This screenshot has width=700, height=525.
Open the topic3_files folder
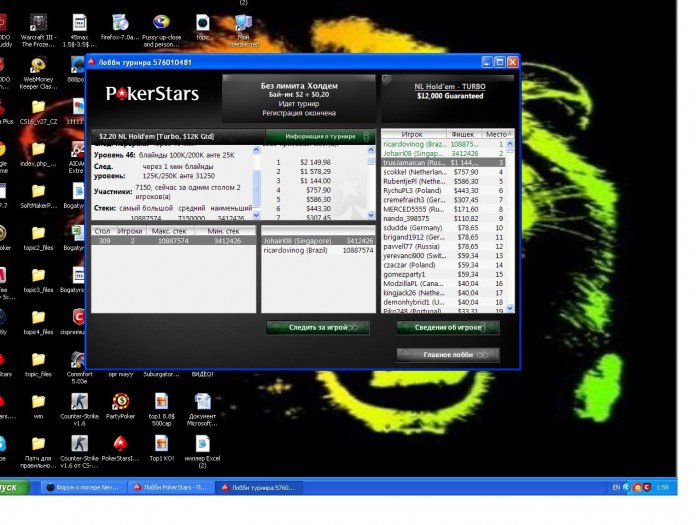coord(38,280)
